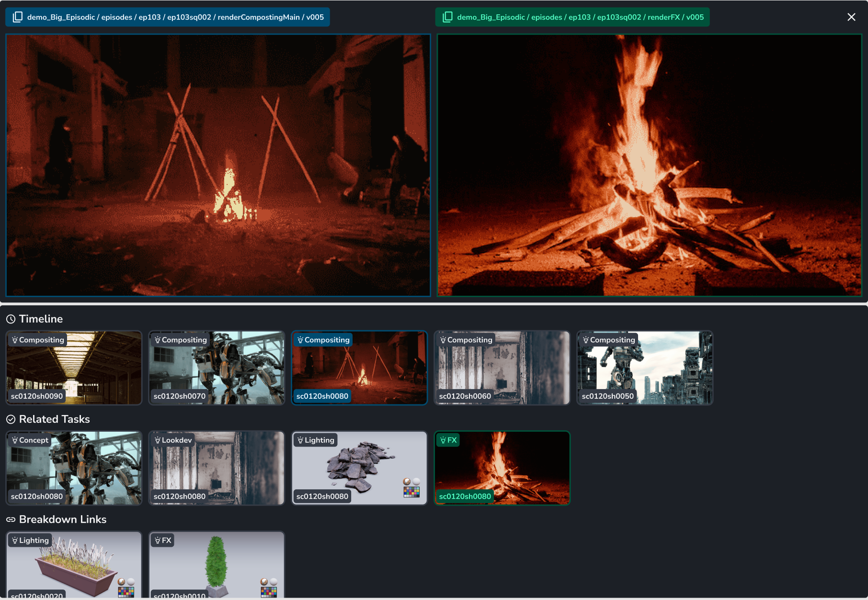
Task: Click the color checker icon on the planter thumbnail
Action: coord(126,592)
